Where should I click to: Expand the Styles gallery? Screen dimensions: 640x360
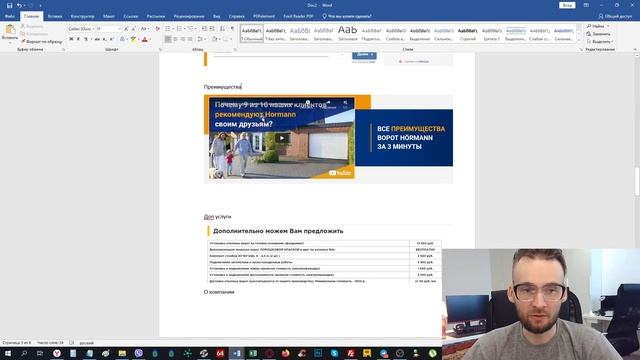point(578,40)
